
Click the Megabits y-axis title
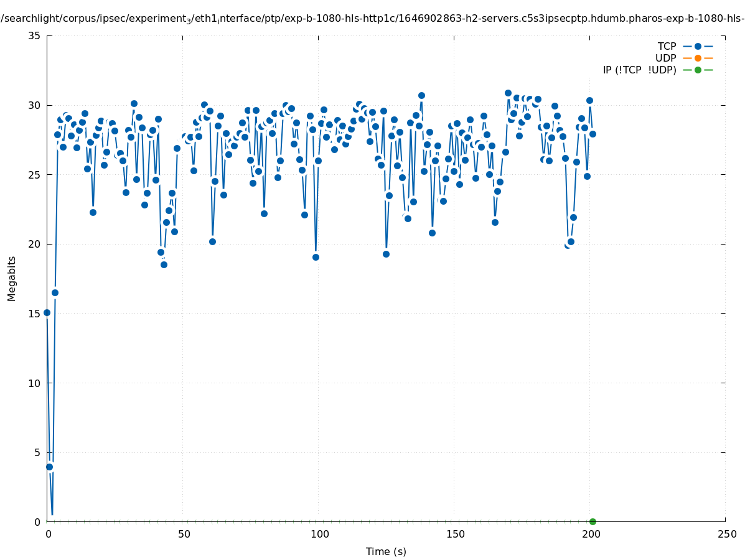coord(12,278)
